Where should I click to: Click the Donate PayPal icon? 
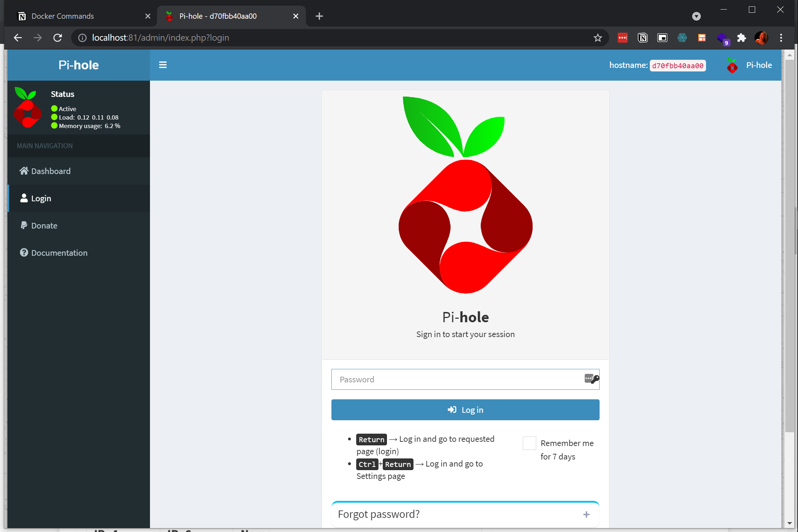24,225
